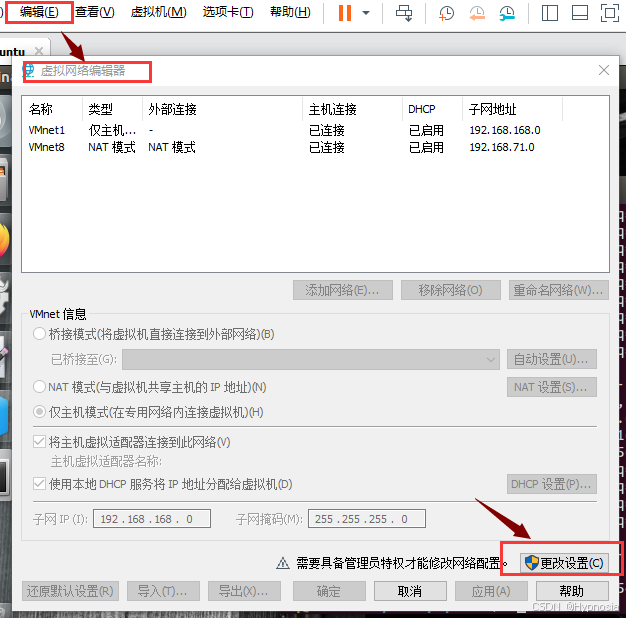Viewport: 626px width, 618px height.
Task: Select the 仅主机模式 radio button
Action: (x=39, y=412)
